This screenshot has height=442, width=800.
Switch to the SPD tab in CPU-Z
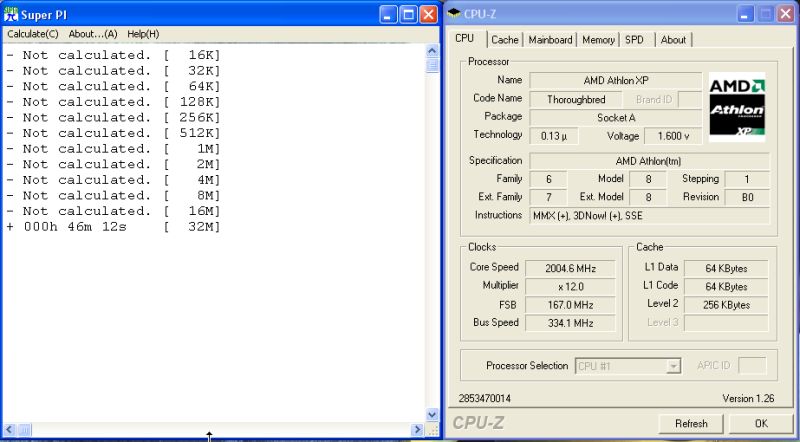634,40
